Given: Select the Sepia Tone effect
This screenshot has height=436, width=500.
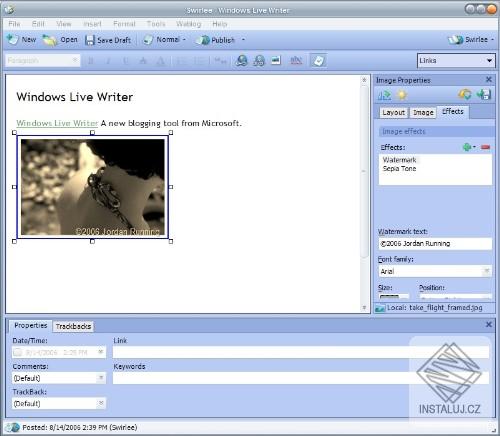Looking at the screenshot, I should [399, 169].
